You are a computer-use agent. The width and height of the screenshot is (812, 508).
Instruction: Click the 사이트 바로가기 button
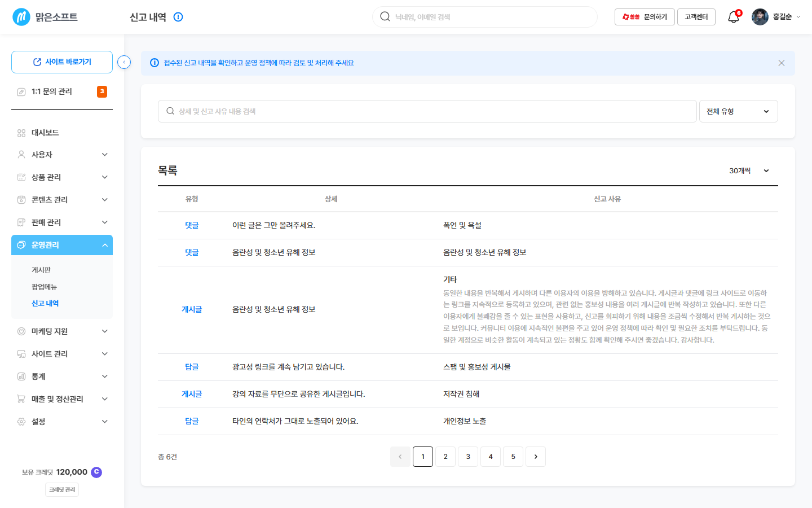62,62
